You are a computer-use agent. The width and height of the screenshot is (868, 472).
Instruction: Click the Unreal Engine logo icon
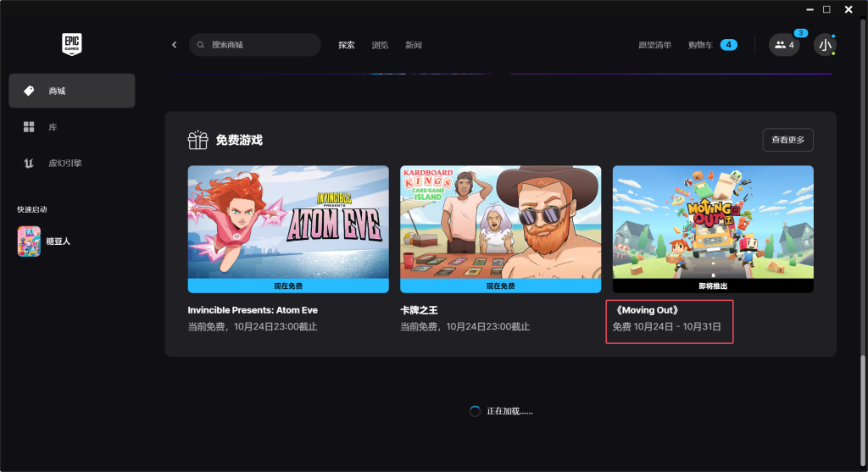coord(29,164)
